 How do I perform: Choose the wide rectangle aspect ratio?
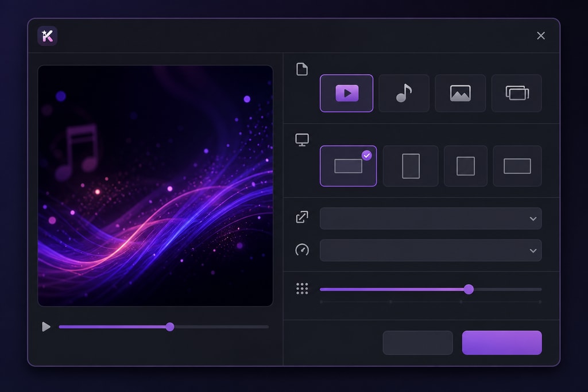point(517,166)
